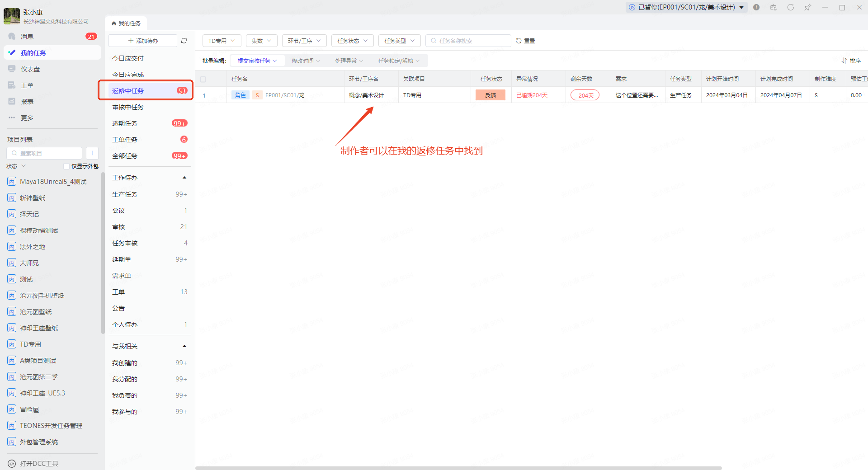Open the TD专用 project dropdown filter
Viewport: 868px width, 470px height.
click(222, 41)
